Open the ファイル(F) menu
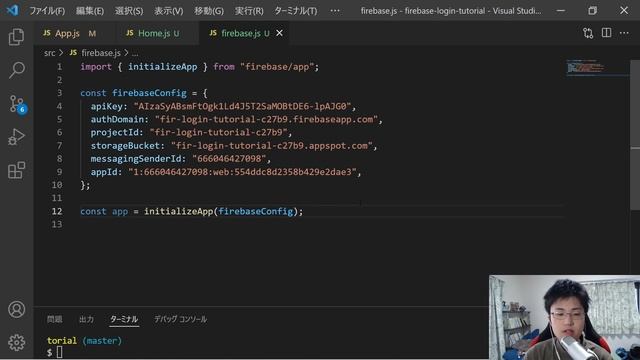Screen dimensions: 640x360 pyautogui.click(x=47, y=11)
